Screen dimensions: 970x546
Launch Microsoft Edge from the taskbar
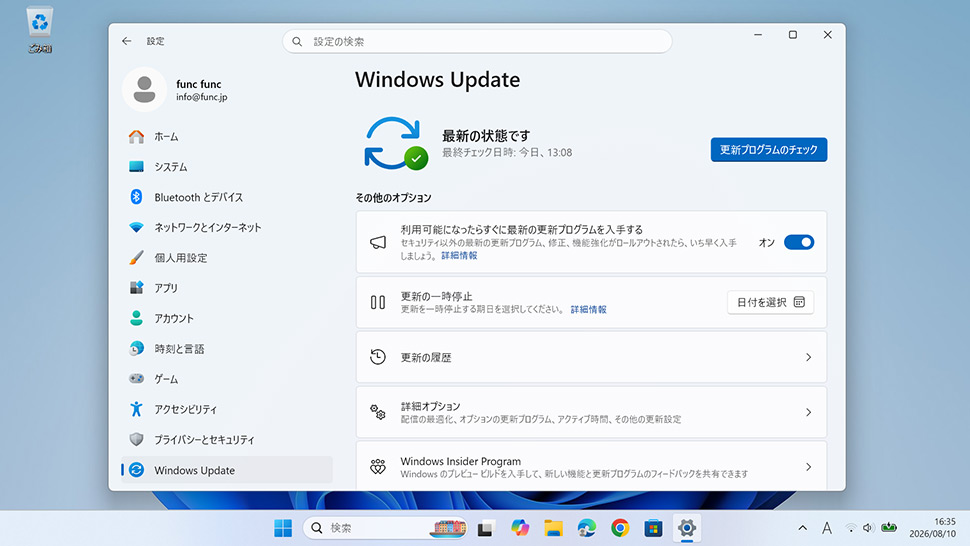[x=586, y=528]
